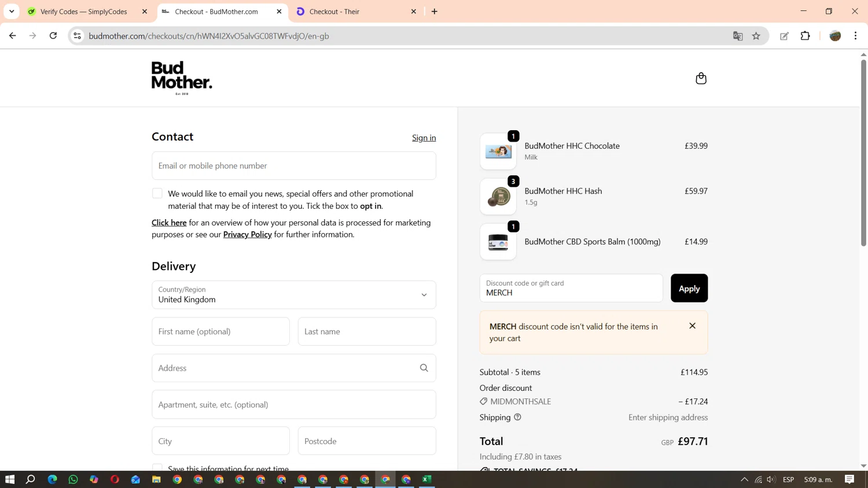Open Opera browser from taskbar
This screenshot has width=868, height=488.
(115, 479)
